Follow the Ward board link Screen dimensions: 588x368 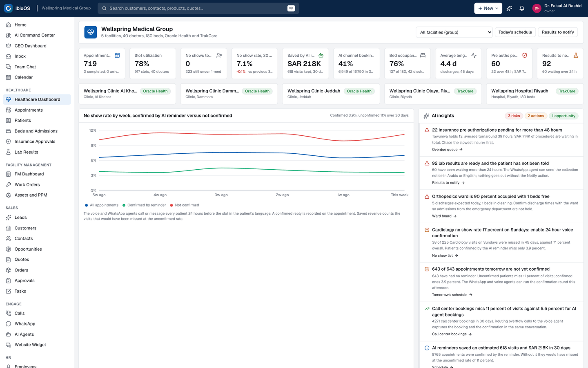(x=444, y=216)
